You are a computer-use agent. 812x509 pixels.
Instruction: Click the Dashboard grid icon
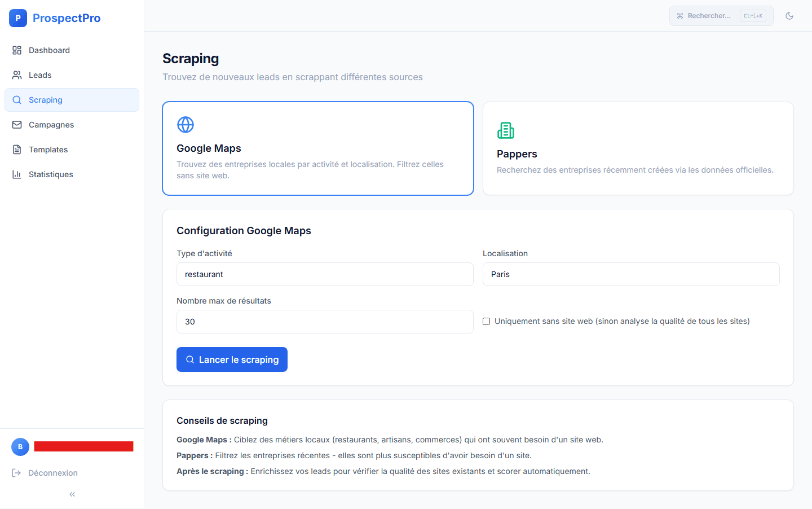[x=17, y=50]
